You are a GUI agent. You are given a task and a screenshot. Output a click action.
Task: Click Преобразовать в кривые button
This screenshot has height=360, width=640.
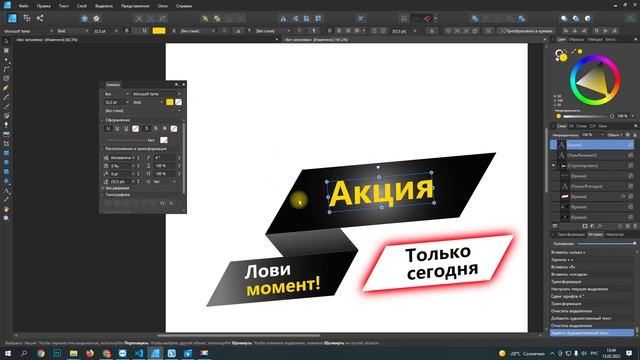527,31
